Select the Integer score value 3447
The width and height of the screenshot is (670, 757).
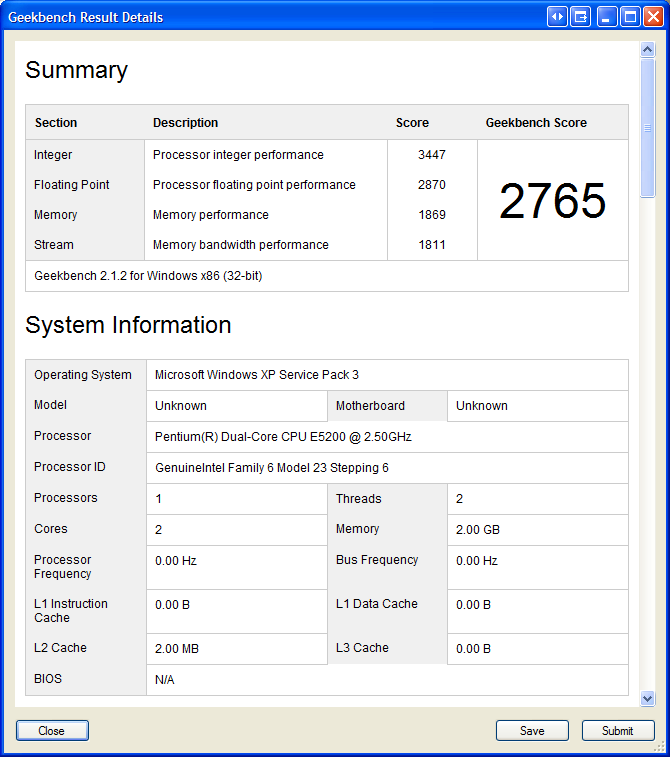(x=432, y=155)
